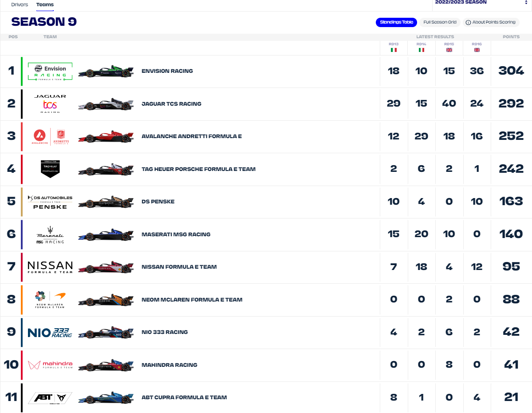The height and width of the screenshot is (413, 532).
Task: Click Envision Racing's 304 points total
Action: pos(511,71)
